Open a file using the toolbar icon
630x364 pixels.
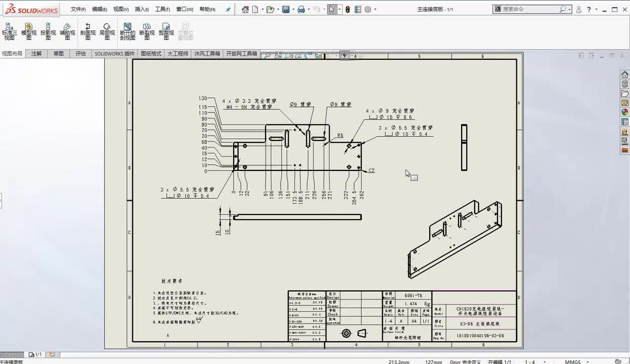pos(270,9)
